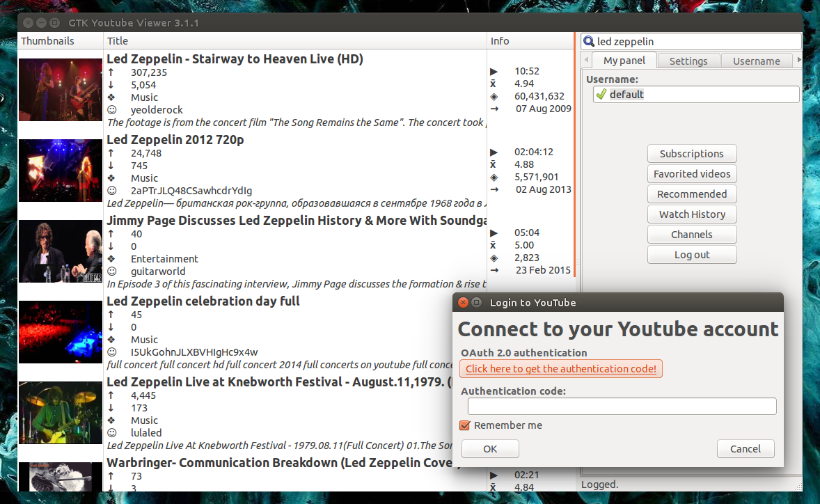Image resolution: width=820 pixels, height=504 pixels.
Task: Select the Knebworth Festival thumbnail
Action: click(x=60, y=413)
